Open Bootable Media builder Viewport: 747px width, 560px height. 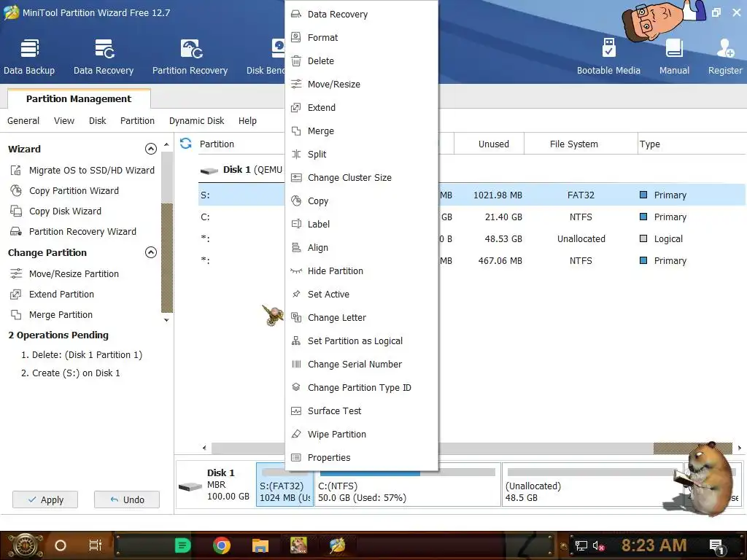click(608, 57)
